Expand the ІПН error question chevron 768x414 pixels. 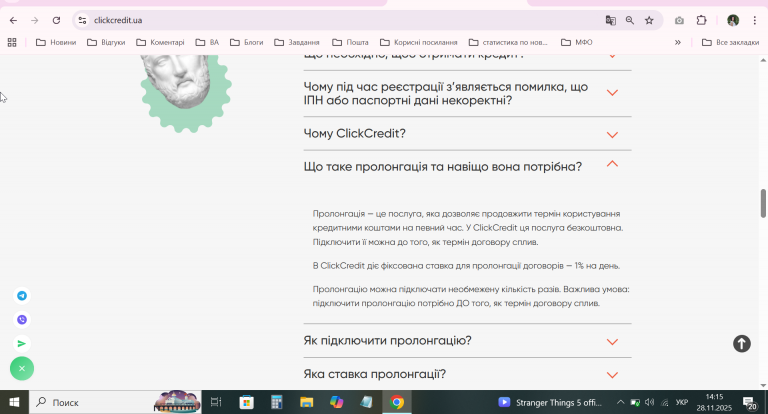[x=612, y=93]
